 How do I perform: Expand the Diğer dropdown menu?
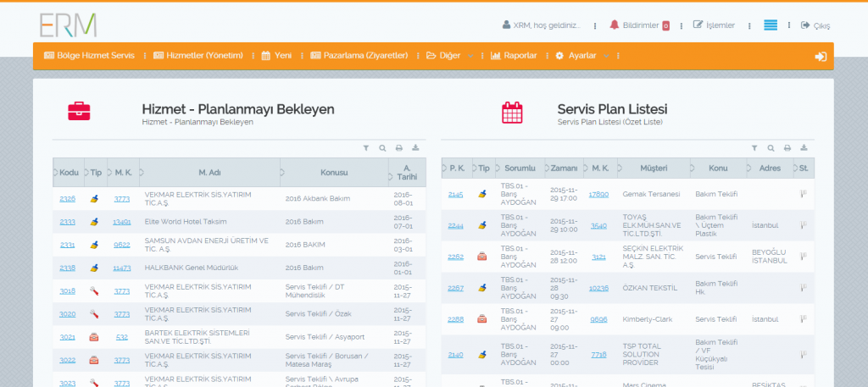click(x=449, y=56)
